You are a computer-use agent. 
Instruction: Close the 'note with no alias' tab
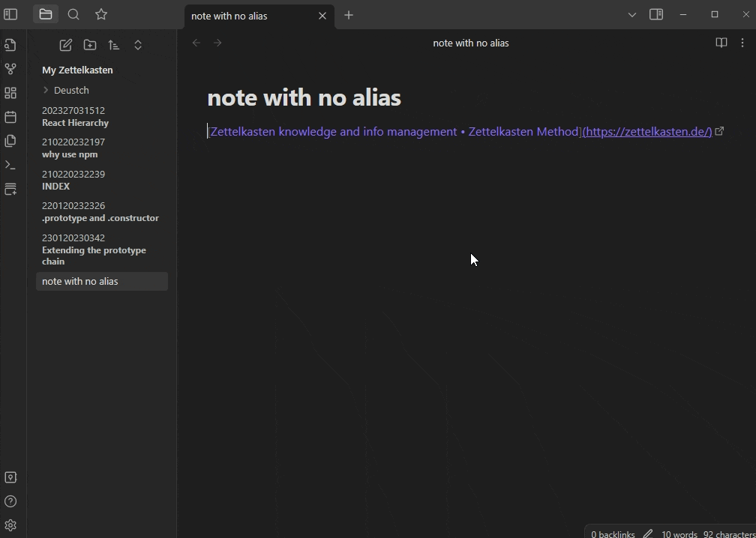pos(322,16)
